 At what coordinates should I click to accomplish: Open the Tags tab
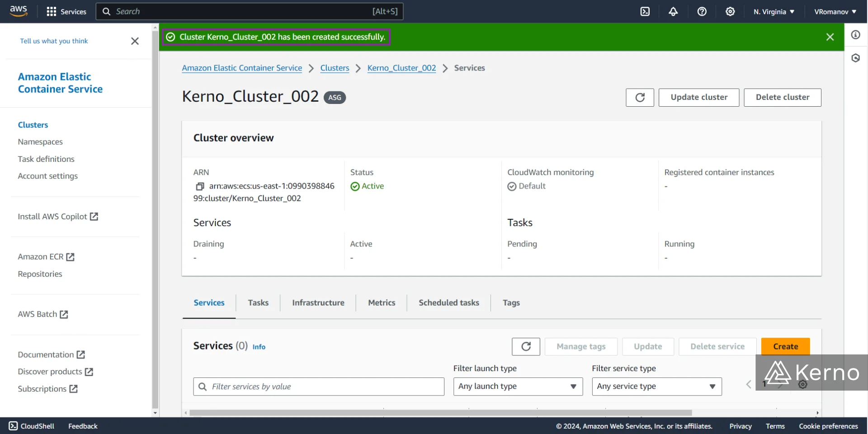tap(511, 303)
